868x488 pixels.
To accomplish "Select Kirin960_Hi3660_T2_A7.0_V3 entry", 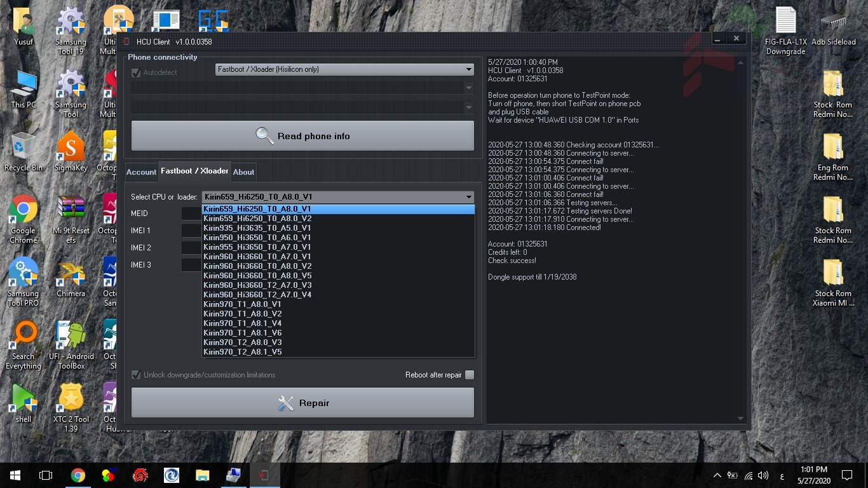I will tap(338, 285).
